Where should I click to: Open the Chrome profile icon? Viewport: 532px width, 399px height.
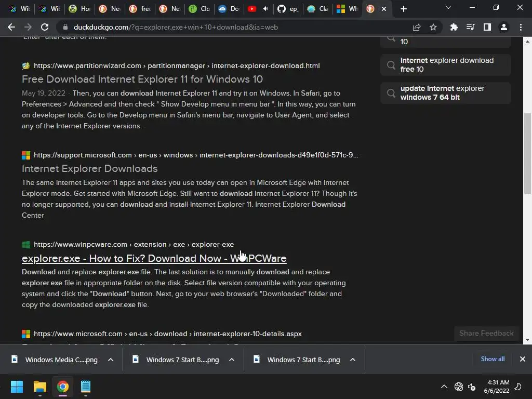click(504, 27)
